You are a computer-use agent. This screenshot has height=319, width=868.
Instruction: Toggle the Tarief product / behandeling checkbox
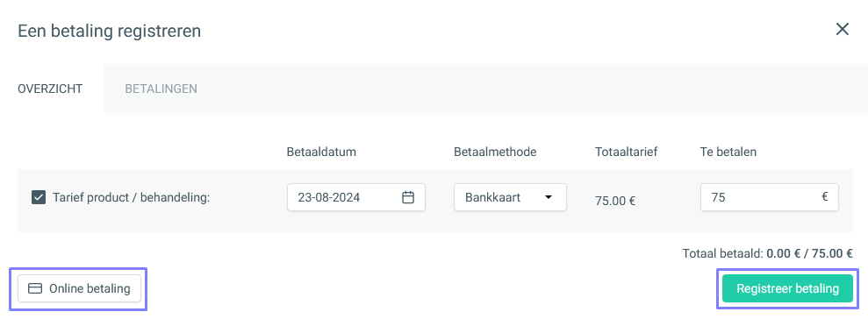[39, 197]
